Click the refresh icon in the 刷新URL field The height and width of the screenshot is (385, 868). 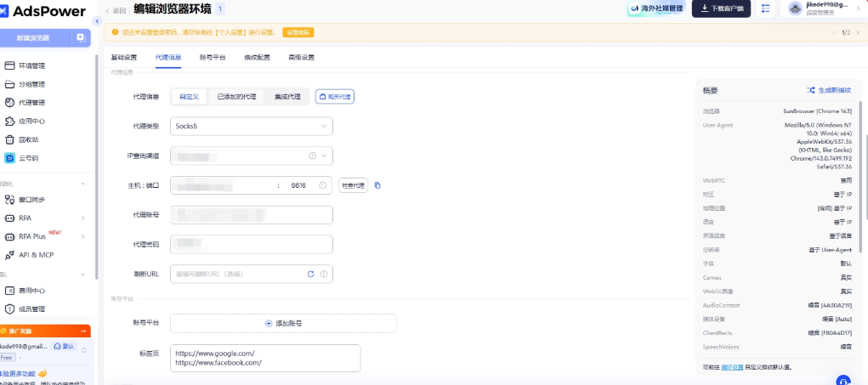310,274
